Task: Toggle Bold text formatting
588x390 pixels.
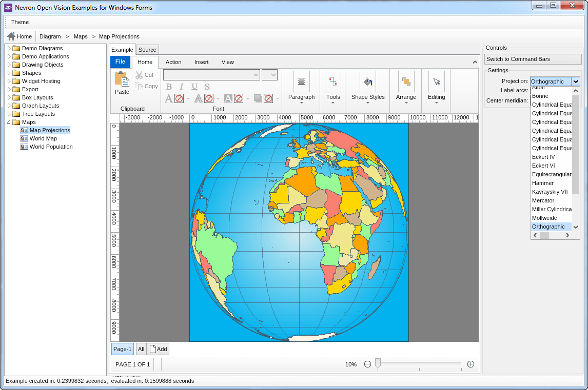Action: pyautogui.click(x=169, y=87)
